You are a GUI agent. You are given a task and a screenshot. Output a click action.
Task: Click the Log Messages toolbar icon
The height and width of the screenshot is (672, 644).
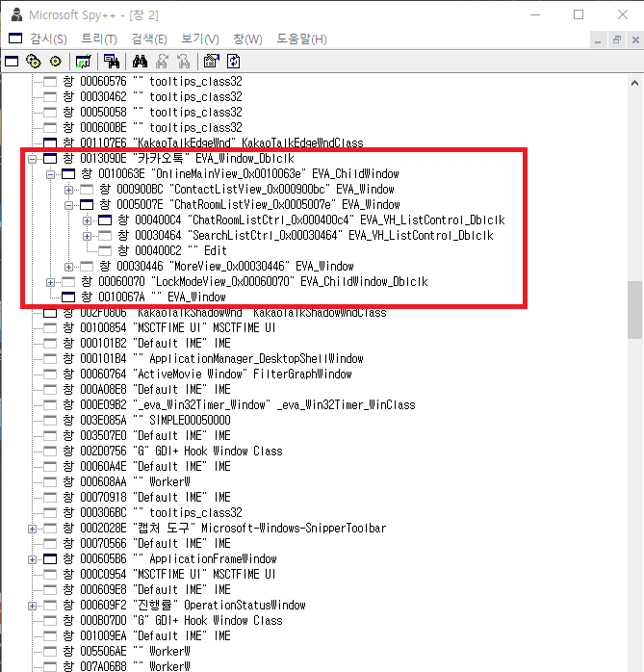coord(83,62)
